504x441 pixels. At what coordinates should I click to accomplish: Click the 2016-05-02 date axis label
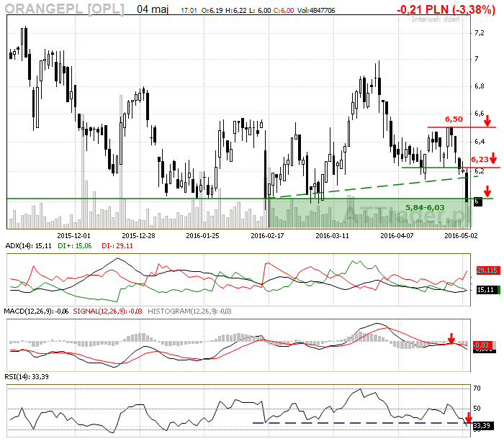pyautogui.click(x=461, y=236)
